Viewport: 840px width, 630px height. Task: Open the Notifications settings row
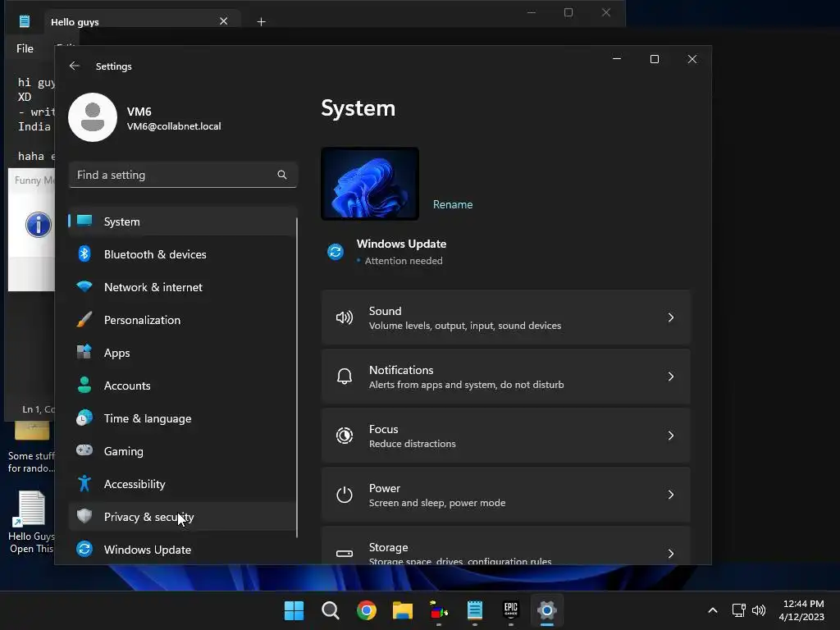505,377
